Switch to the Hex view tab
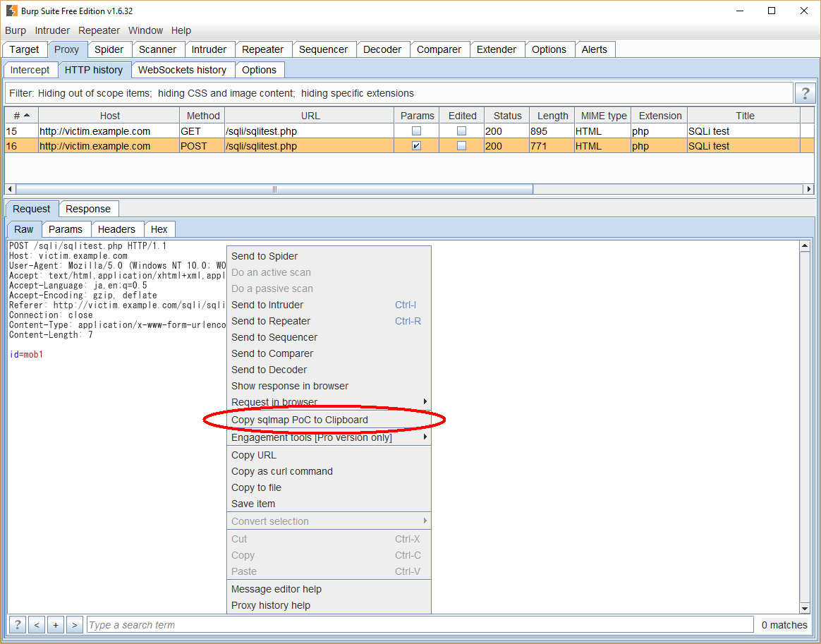821x644 pixels. 159,229
